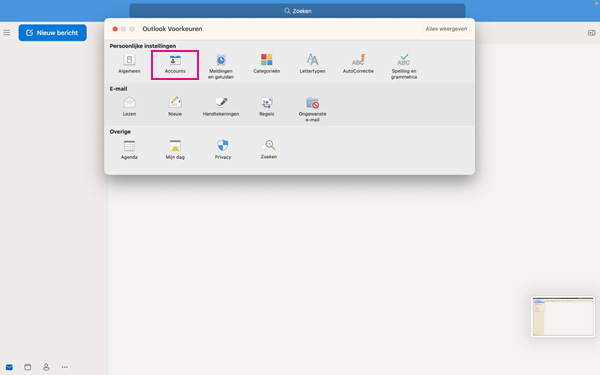The height and width of the screenshot is (375, 600).
Task: Open the Nieuw e-mail compose settings
Action: tap(175, 106)
